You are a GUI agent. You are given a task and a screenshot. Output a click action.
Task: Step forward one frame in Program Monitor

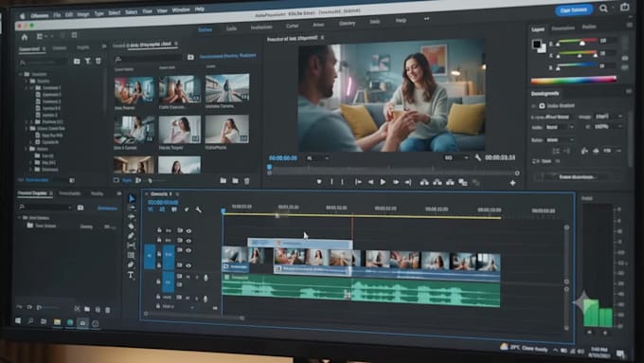[396, 182]
